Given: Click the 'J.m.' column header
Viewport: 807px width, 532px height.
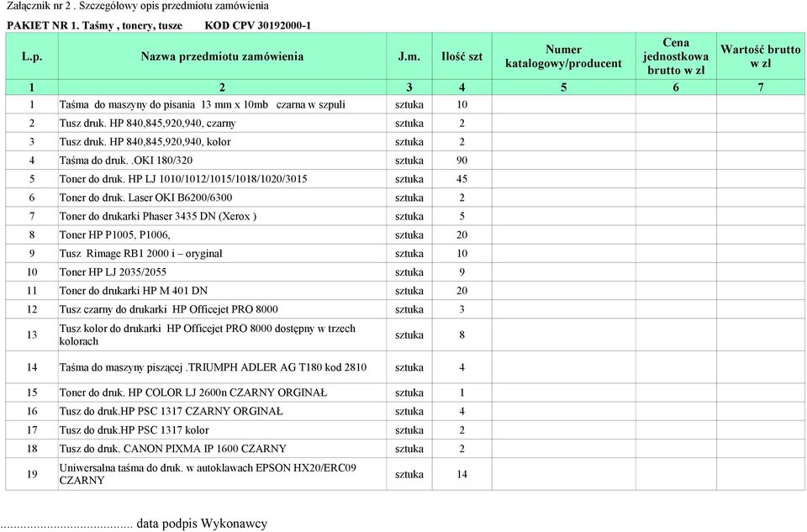Looking at the screenshot, I should coord(409,56).
